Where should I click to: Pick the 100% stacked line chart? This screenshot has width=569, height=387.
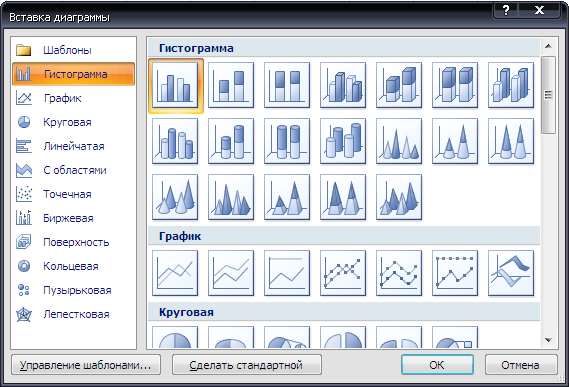[x=287, y=273]
